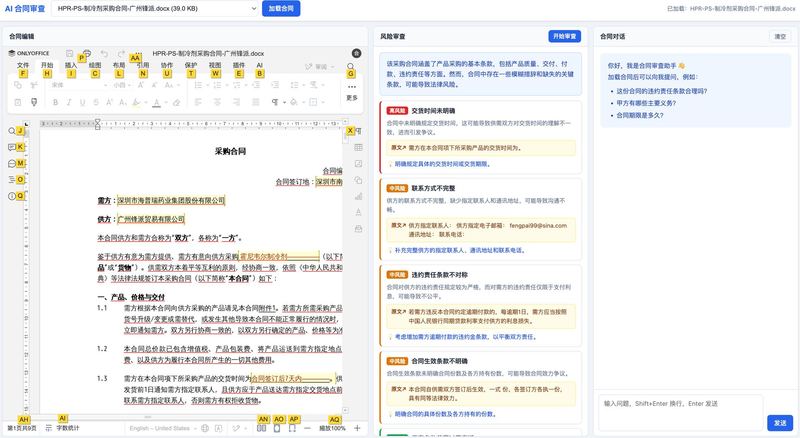Screen dimensions: 800x438
Task: Click the print icon in title bar
Action: [x=87, y=53]
